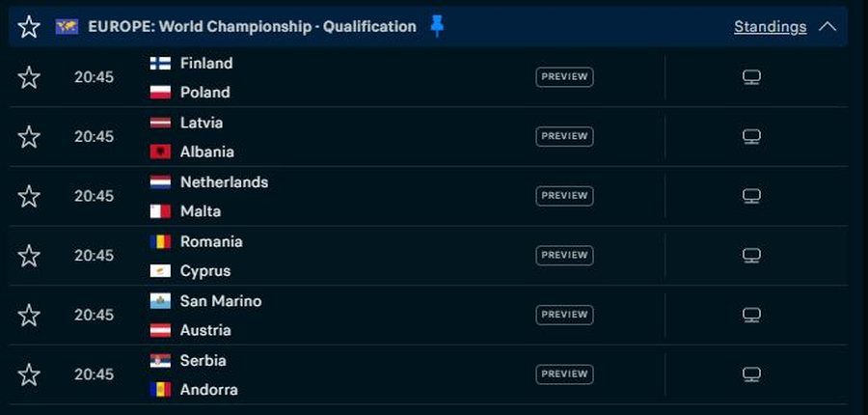Open PREVIEW for Netherlands vs Malta
The height and width of the screenshot is (415, 868).
pyautogui.click(x=564, y=196)
